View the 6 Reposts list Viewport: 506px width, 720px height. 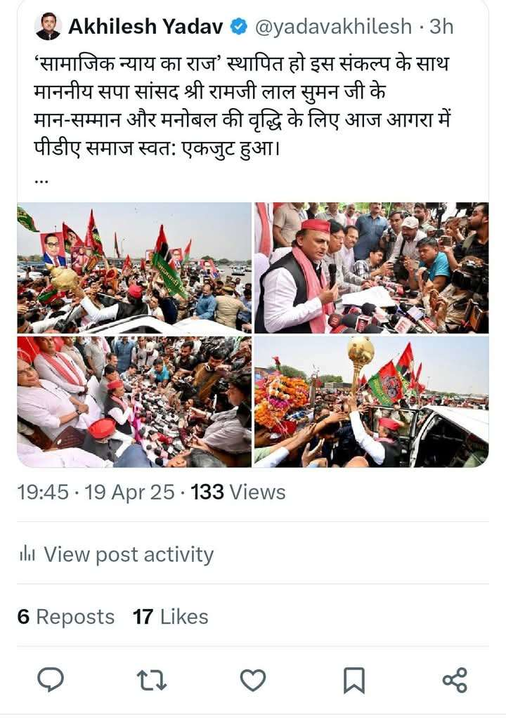coord(66,617)
